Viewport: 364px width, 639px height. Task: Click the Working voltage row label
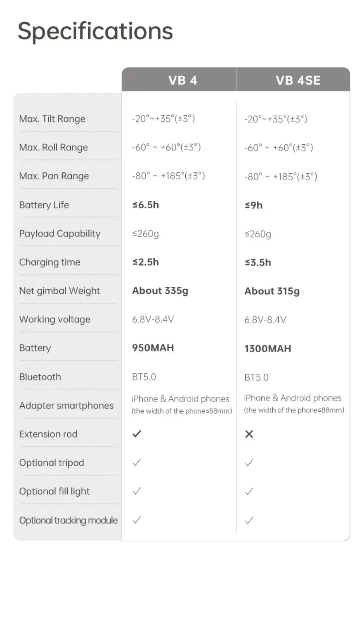[x=55, y=319]
